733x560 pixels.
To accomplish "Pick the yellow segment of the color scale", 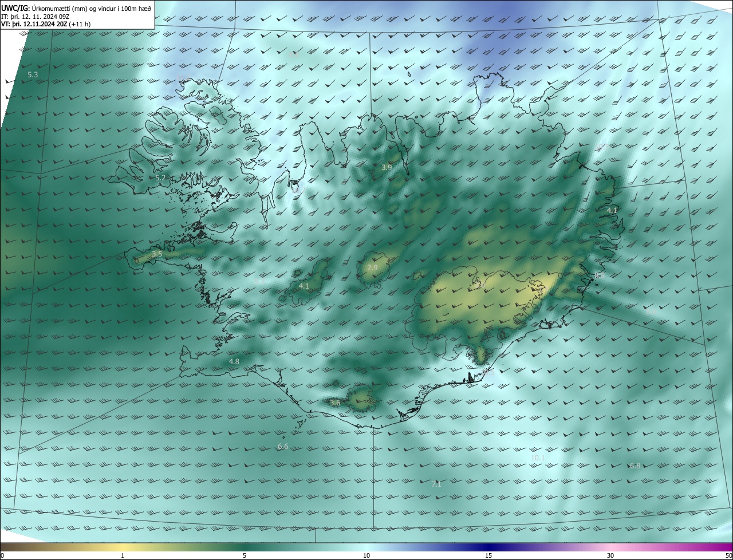I will [x=123, y=546].
